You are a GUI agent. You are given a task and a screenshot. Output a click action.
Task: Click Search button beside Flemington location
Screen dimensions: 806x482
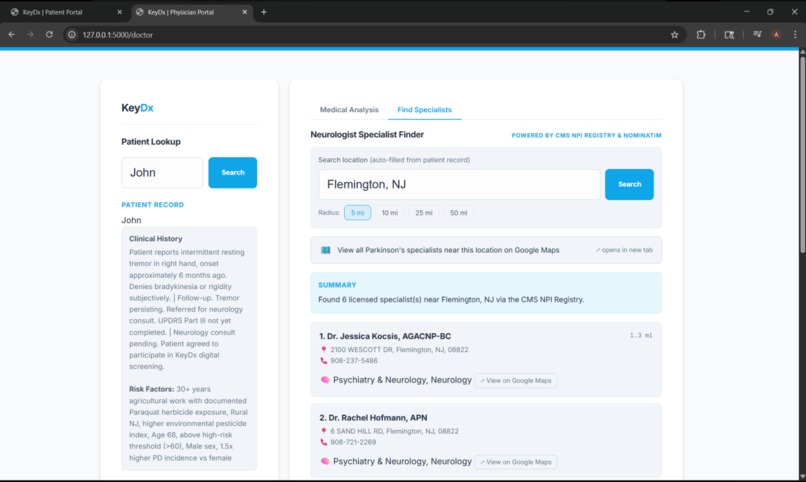coord(629,184)
